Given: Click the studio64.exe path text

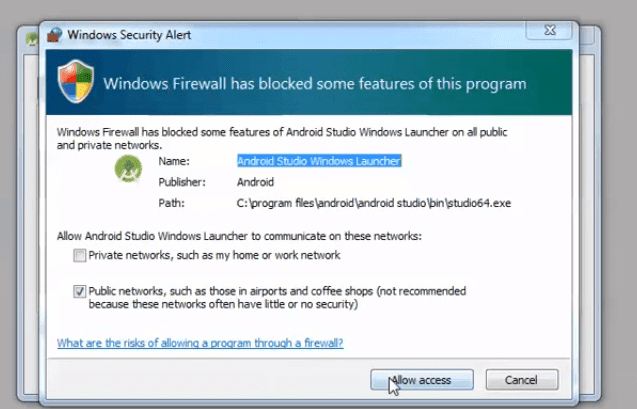Looking at the screenshot, I should coord(373,203).
